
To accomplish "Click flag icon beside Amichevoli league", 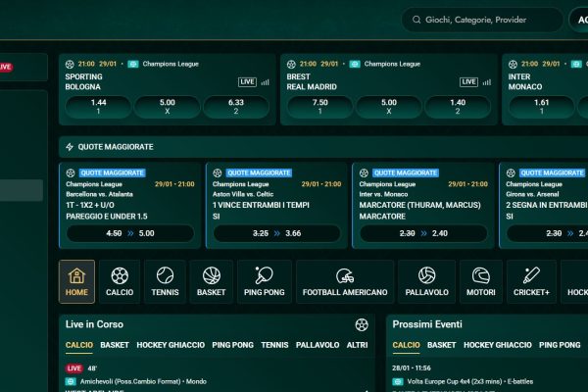I will (71, 381).
